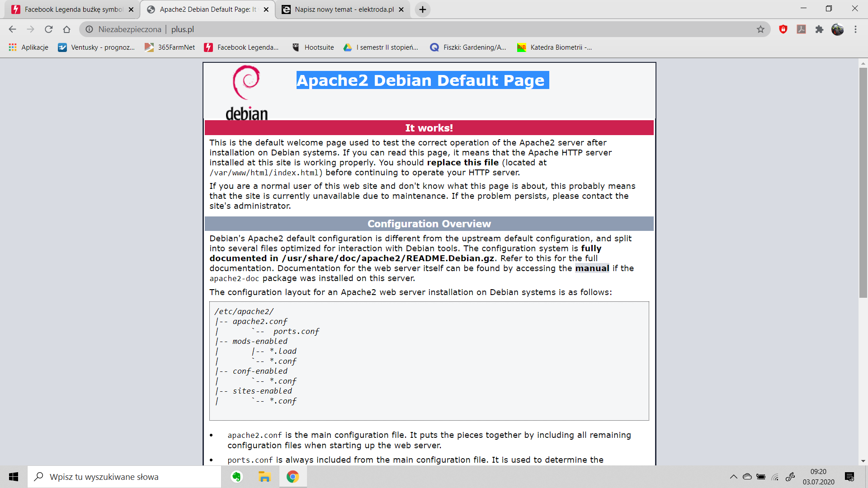This screenshot has height=488, width=868.
Task: Click the It works! banner
Action: coord(429,128)
